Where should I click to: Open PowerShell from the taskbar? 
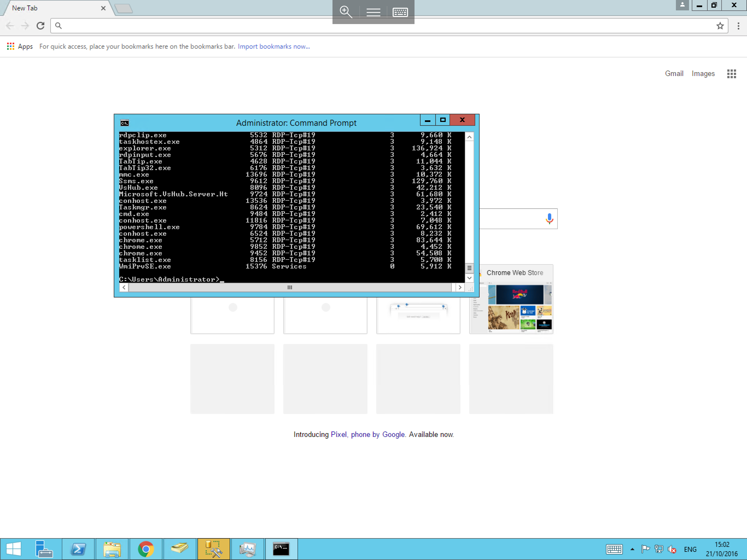78,549
